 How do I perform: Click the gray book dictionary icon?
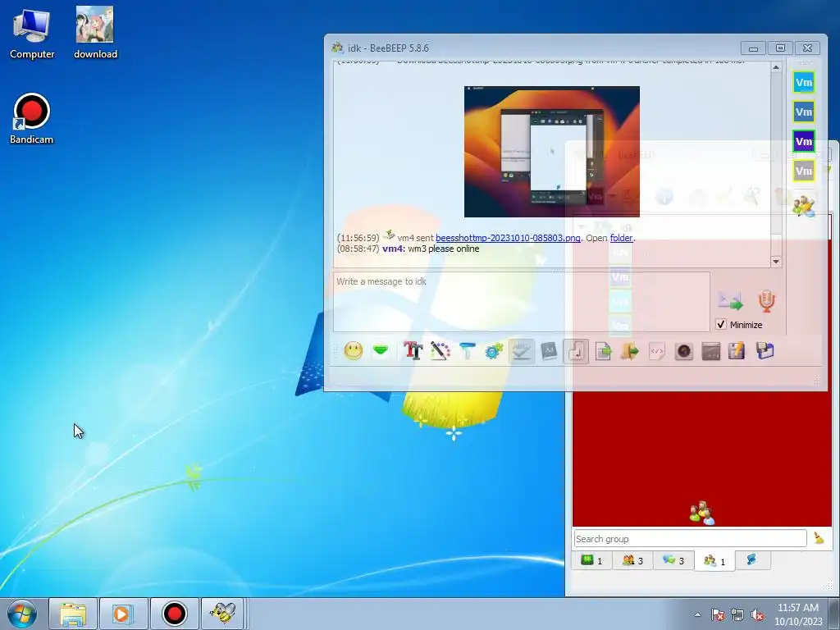(x=549, y=351)
